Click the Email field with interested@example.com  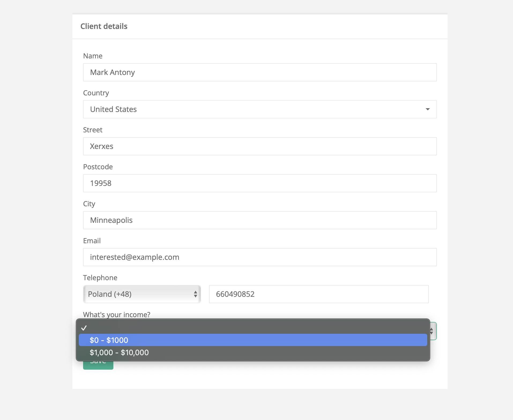click(x=259, y=257)
